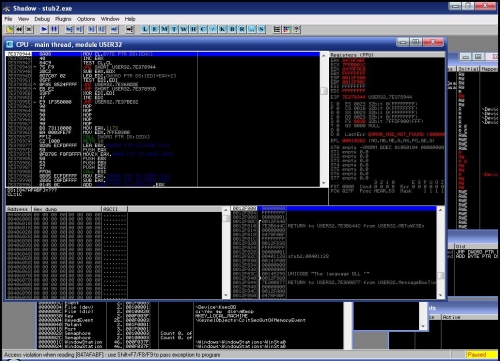Pause execution with the pause toolbar icon
The image size is (500, 361).
coord(54,29)
